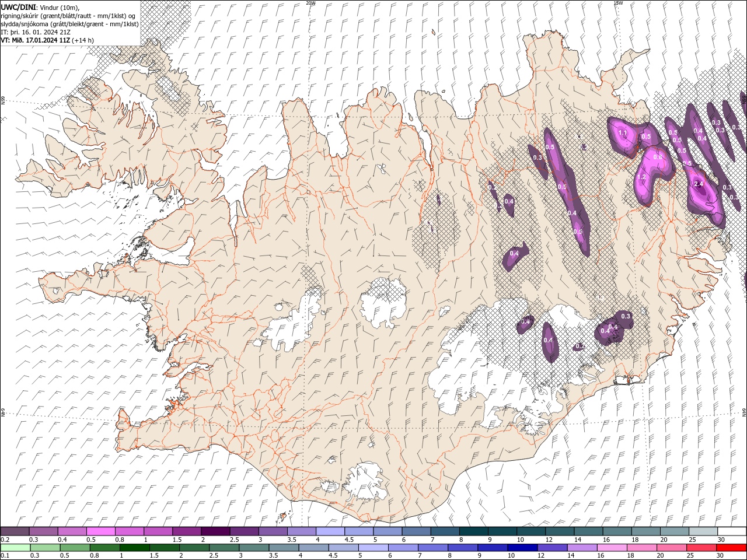Select the violet 12 swatch in lower legend row

(x=551, y=548)
